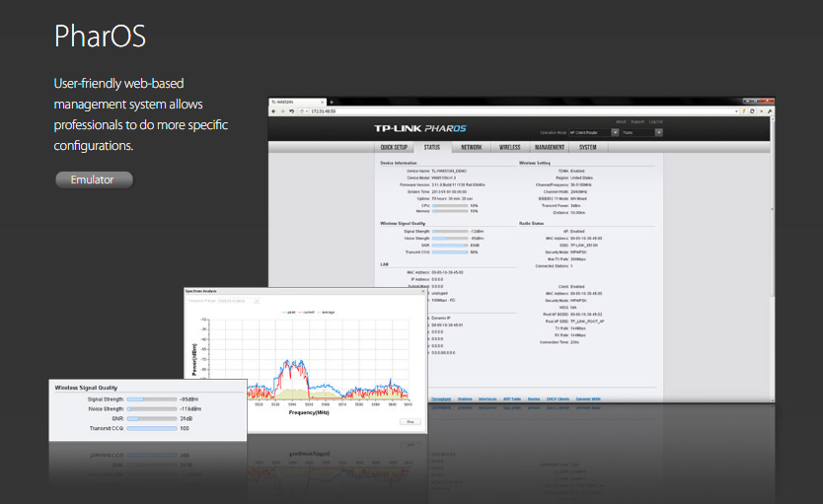The width and height of the screenshot is (823, 504).
Task: Click the lightning bolt browser icon
Action: 744,111
